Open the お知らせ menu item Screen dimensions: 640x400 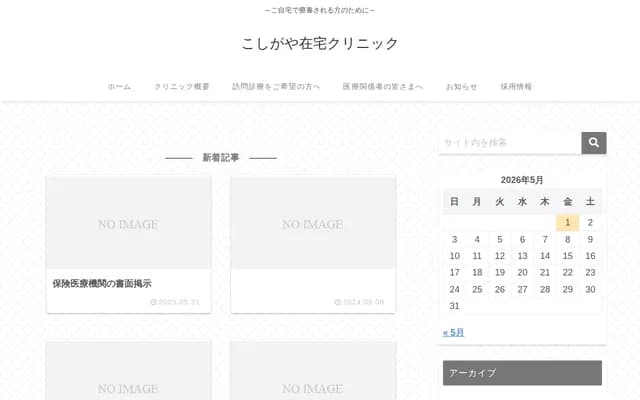pyautogui.click(x=461, y=87)
